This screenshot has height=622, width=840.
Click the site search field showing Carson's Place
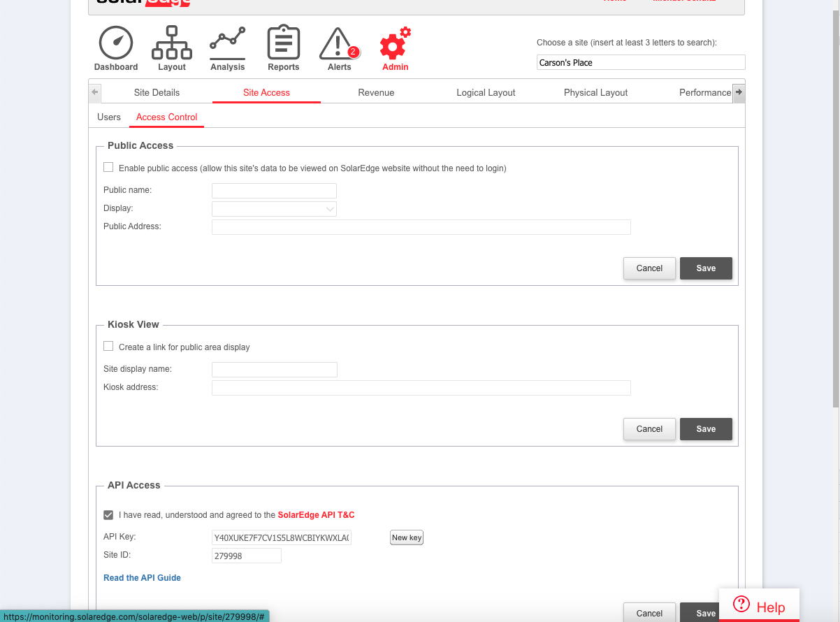pyautogui.click(x=640, y=62)
